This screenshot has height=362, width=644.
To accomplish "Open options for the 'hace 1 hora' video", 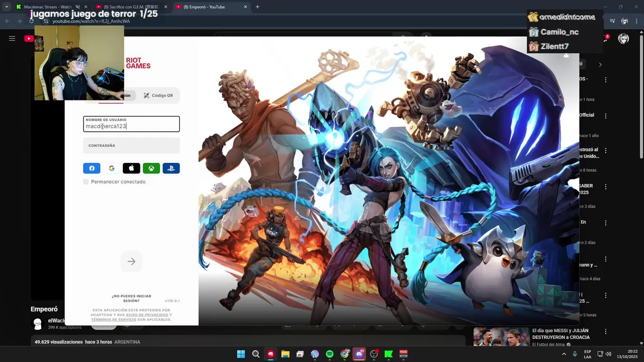I will point(606,80).
